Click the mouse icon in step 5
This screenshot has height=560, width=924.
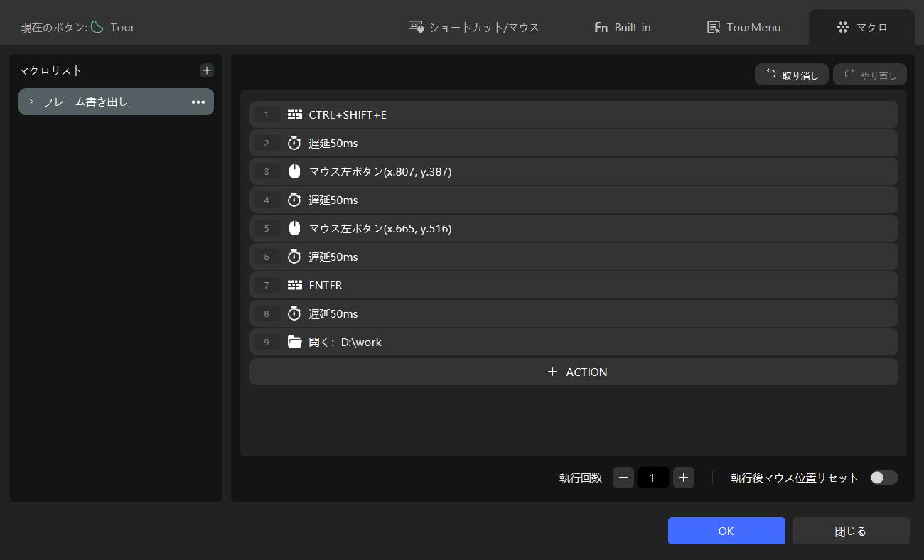294,228
